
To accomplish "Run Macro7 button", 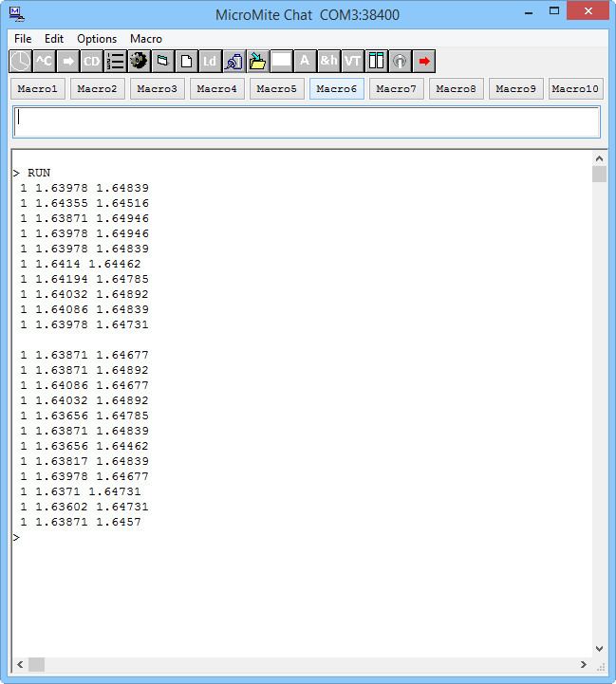I will coord(397,89).
